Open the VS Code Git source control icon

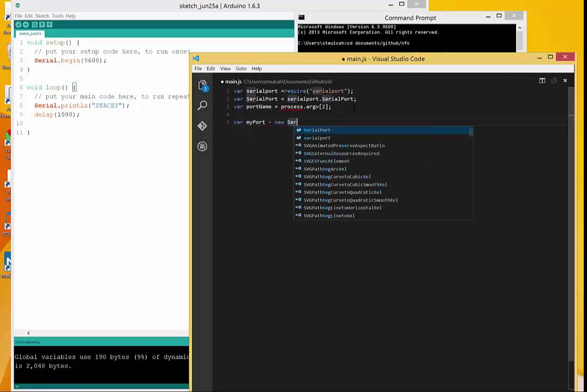coord(203,126)
